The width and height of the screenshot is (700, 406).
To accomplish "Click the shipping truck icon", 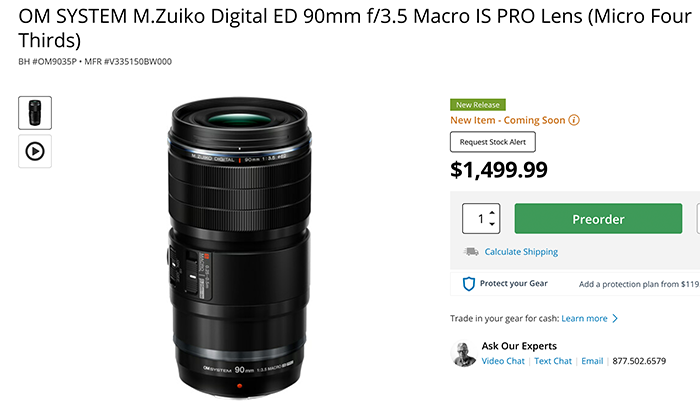I will pos(470,252).
